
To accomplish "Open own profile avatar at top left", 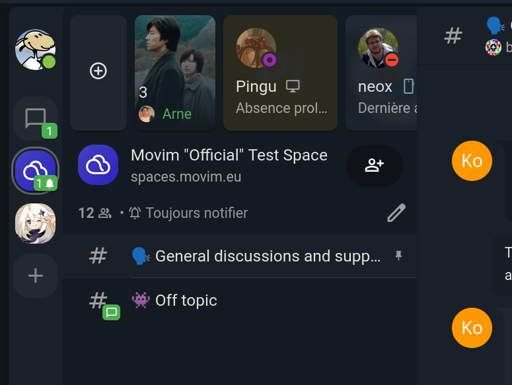I will (35, 49).
